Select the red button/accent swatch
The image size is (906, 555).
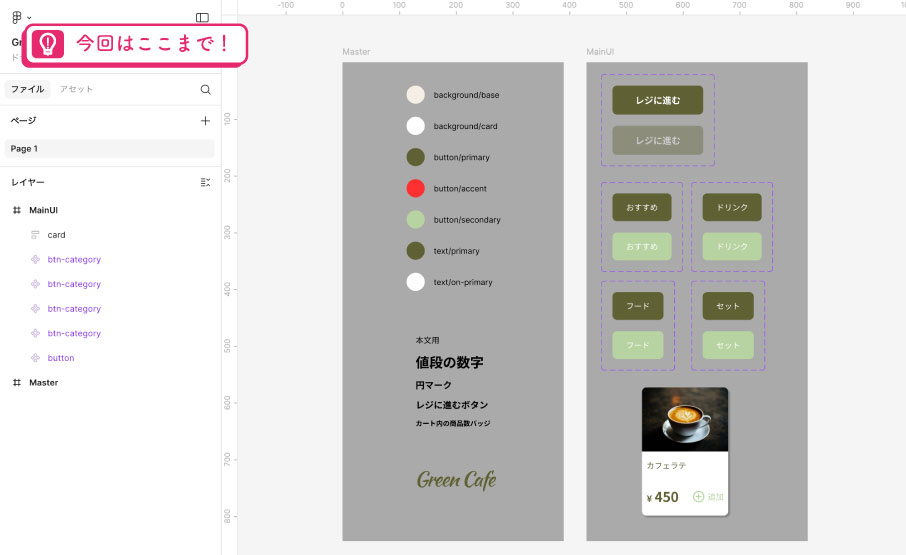coord(415,188)
